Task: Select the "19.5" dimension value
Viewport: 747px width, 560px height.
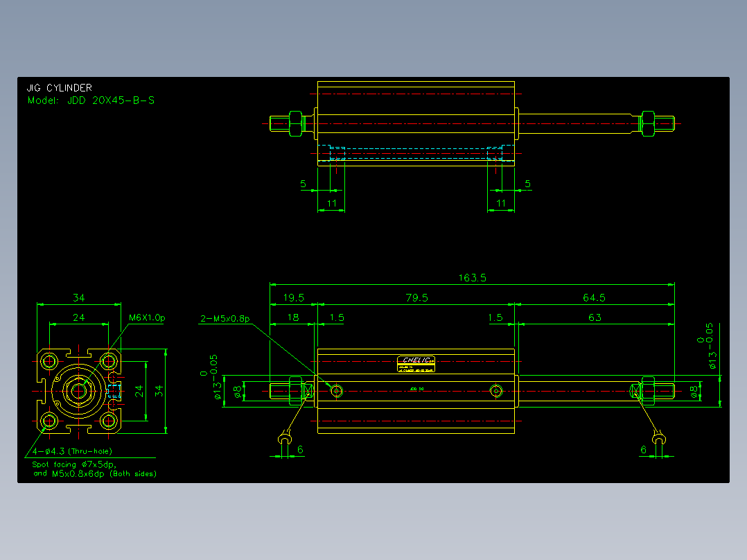Action: 294,298
